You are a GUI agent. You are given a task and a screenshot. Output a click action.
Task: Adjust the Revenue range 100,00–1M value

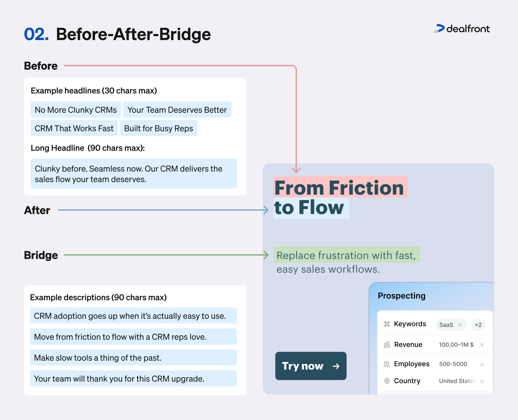tap(456, 345)
